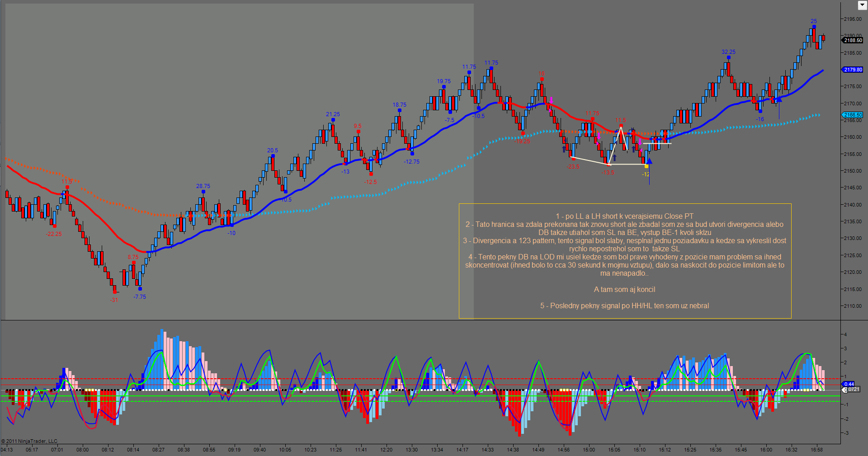Click the cyan 2166.50 price marker
Screen dimensions: 868x456
pos(853,115)
